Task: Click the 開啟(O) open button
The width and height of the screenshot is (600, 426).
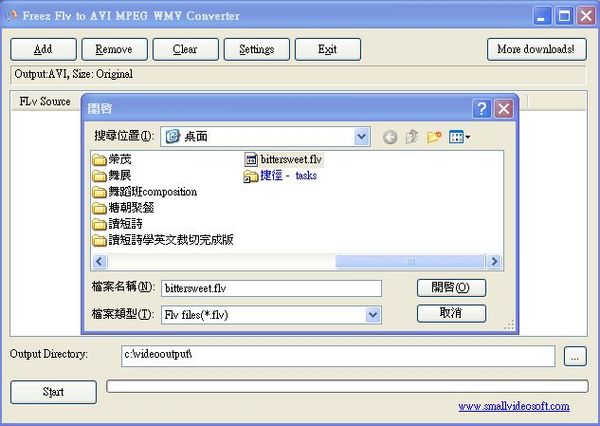Action: (x=451, y=287)
